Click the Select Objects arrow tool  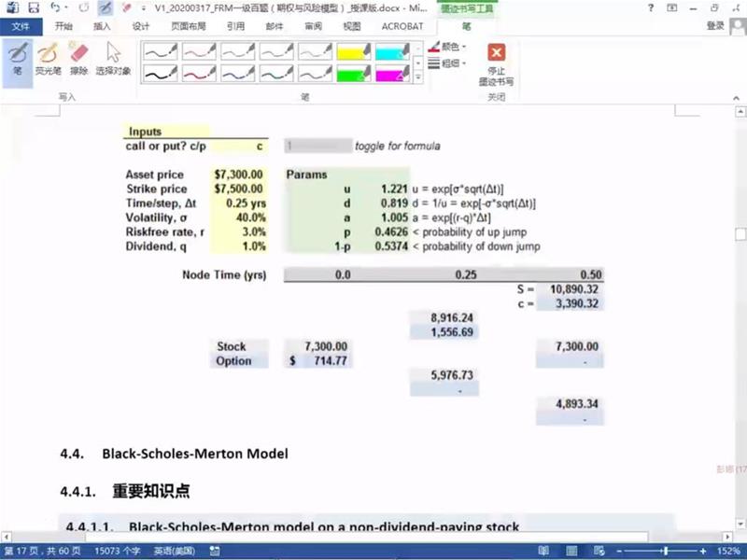click(113, 58)
